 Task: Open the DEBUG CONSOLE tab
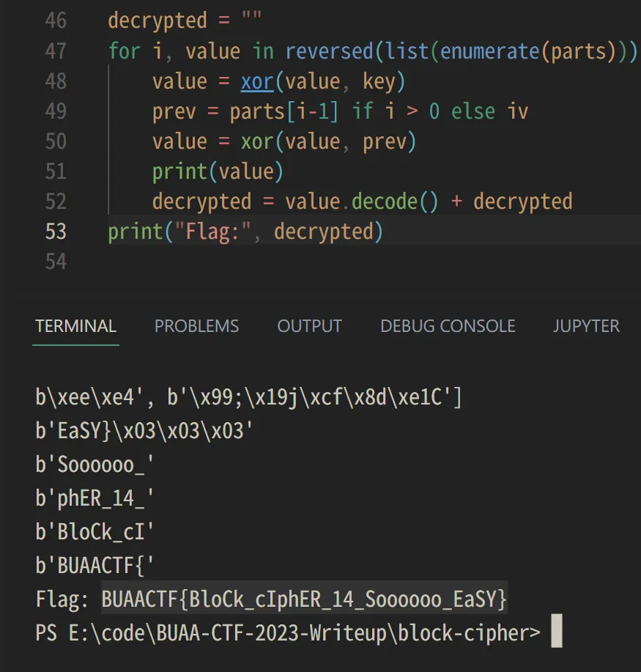click(448, 326)
